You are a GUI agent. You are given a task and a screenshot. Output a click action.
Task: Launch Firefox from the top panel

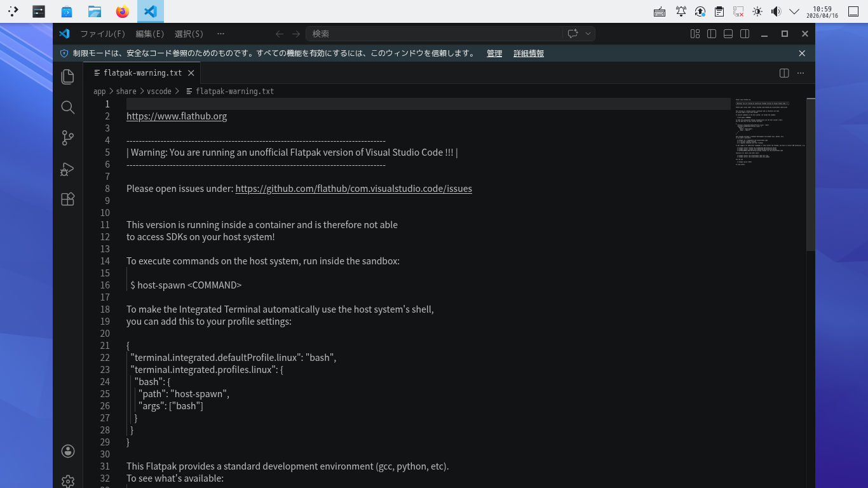pos(123,11)
